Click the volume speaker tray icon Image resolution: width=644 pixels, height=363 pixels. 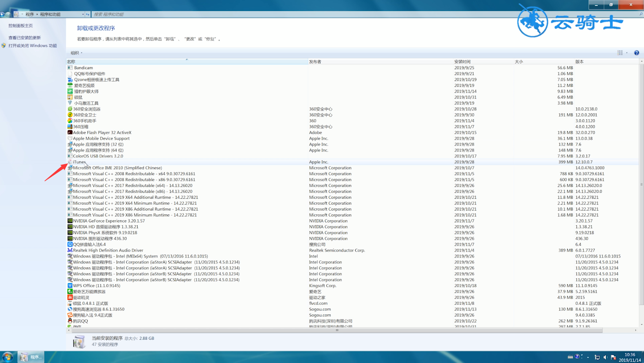605,357
